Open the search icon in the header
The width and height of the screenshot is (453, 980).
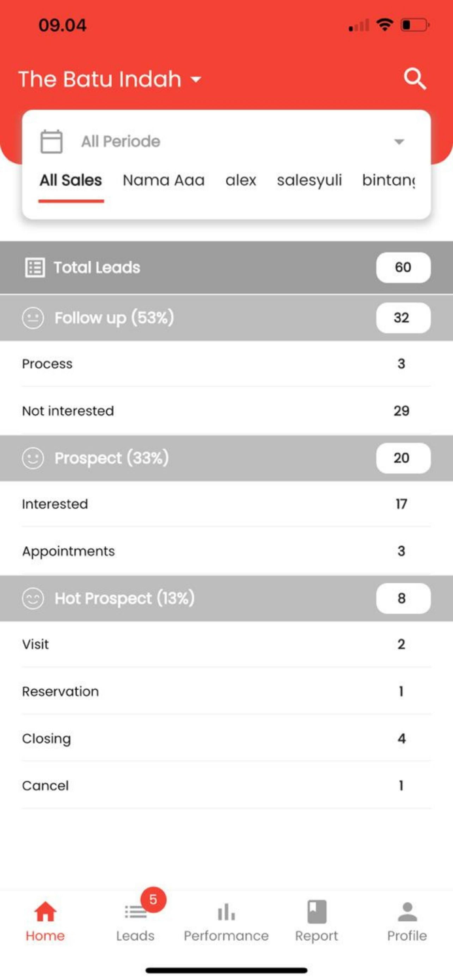click(x=414, y=79)
